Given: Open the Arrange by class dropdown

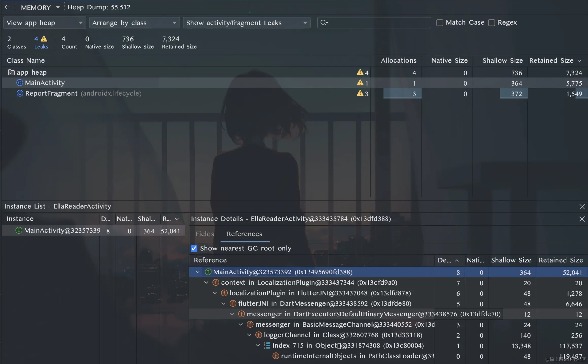Looking at the screenshot, I should point(135,23).
